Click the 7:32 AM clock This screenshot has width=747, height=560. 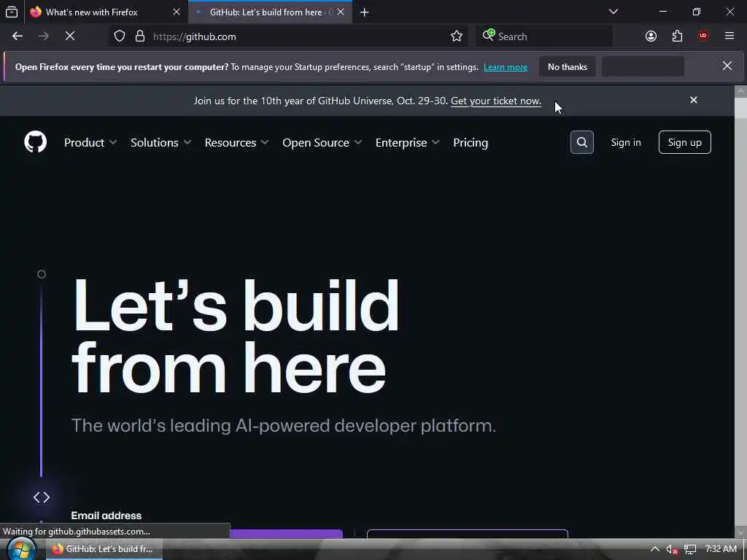720,549
